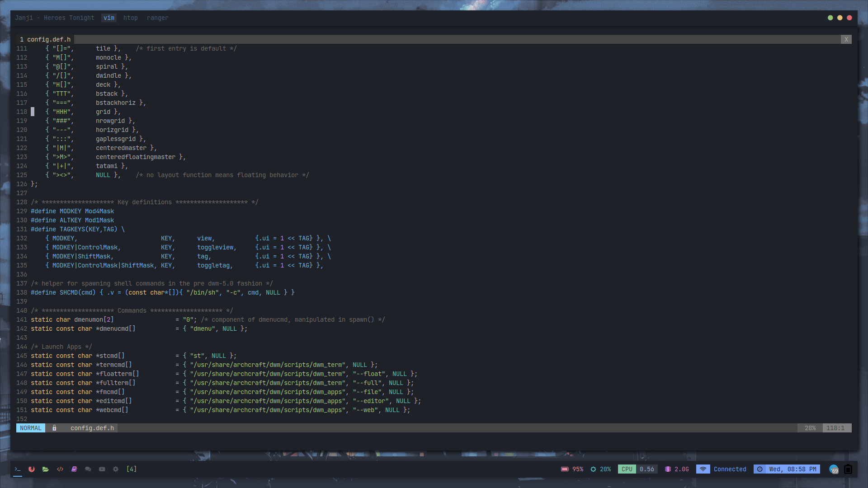Open the purple book tag icon

pyautogui.click(x=74, y=469)
